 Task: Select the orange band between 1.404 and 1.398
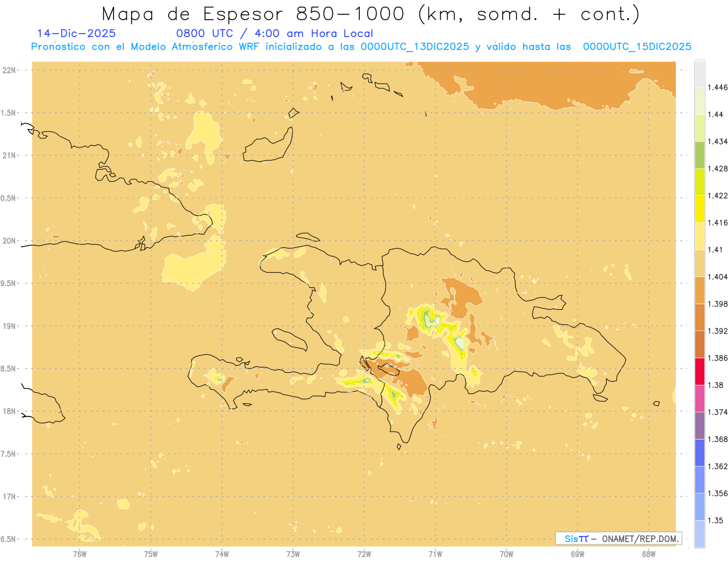pos(699,290)
